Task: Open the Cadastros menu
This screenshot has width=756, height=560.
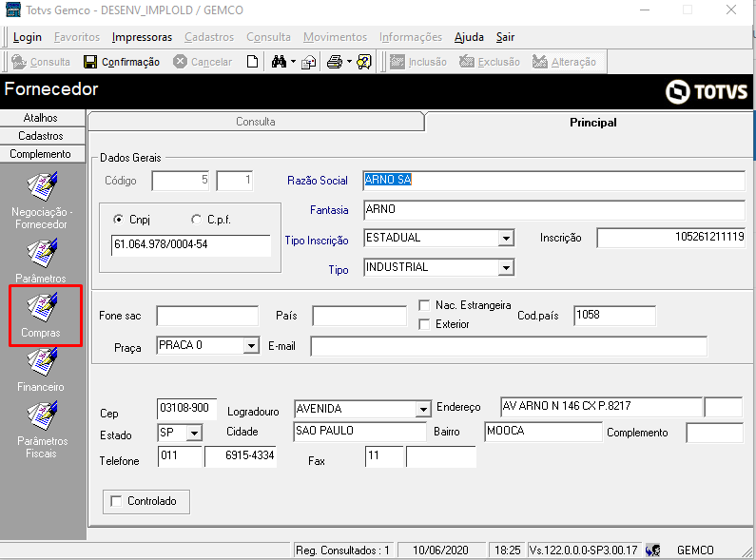Action: pyautogui.click(x=209, y=37)
